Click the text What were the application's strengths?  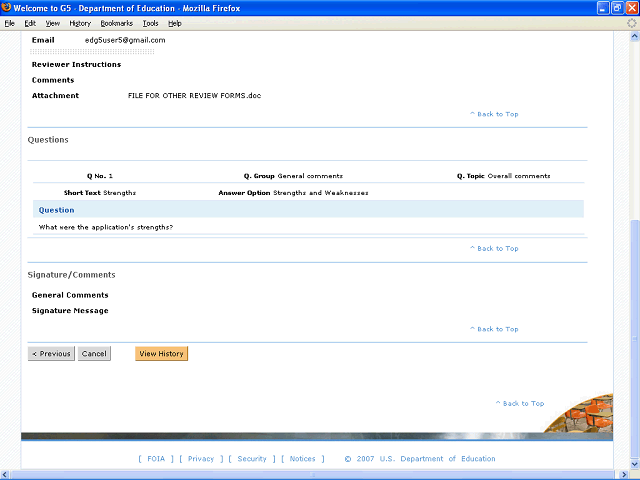tap(106, 227)
